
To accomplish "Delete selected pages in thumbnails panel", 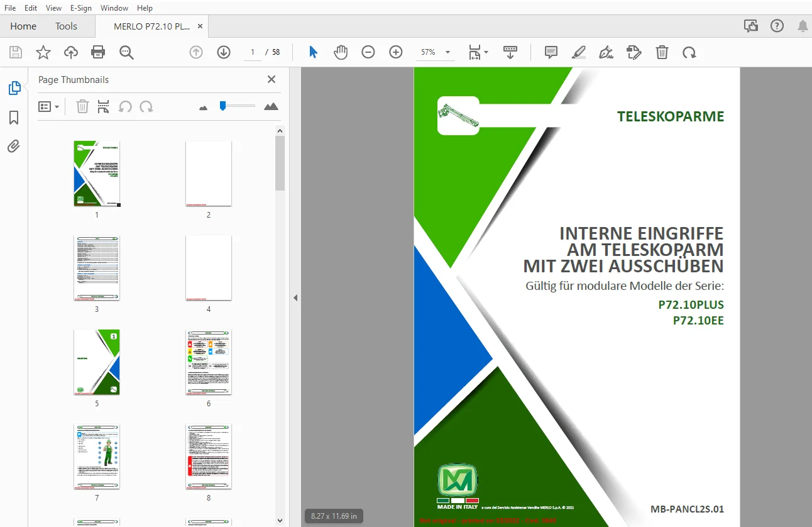I will [82, 107].
